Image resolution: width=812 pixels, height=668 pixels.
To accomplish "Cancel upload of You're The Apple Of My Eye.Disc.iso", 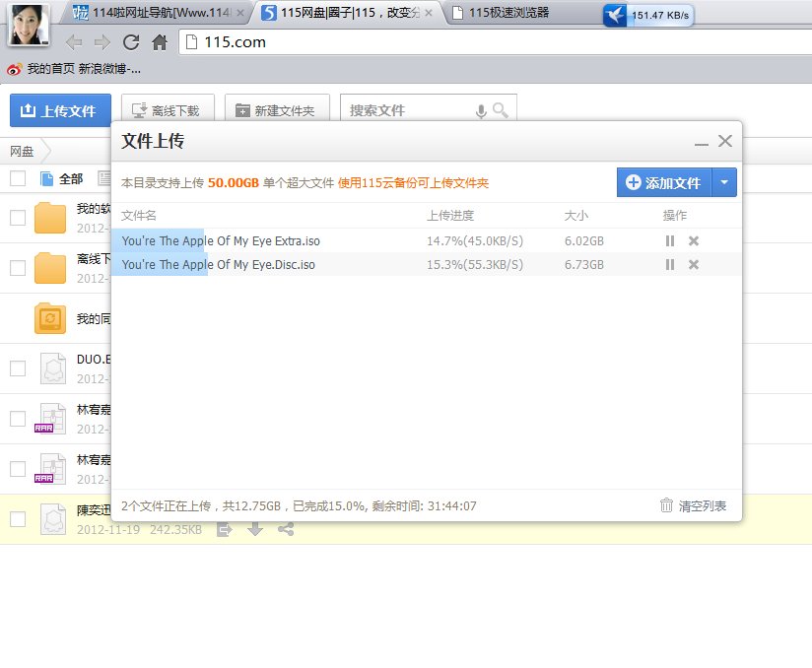I will [694, 266].
